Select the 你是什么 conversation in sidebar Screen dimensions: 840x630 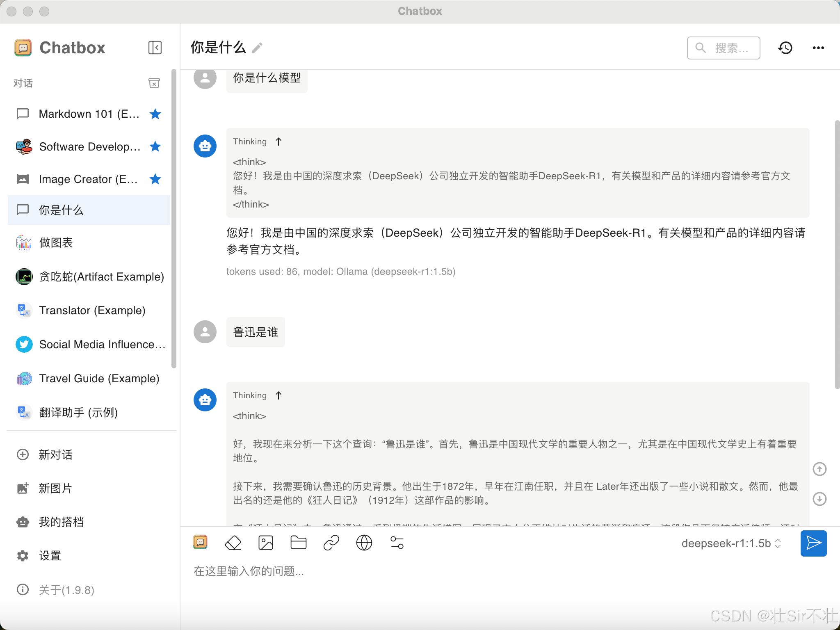click(89, 210)
